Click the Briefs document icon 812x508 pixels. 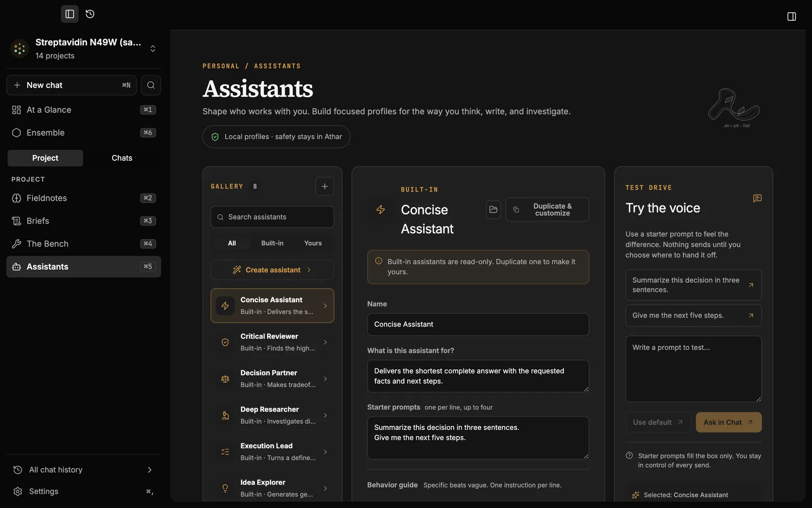16,221
